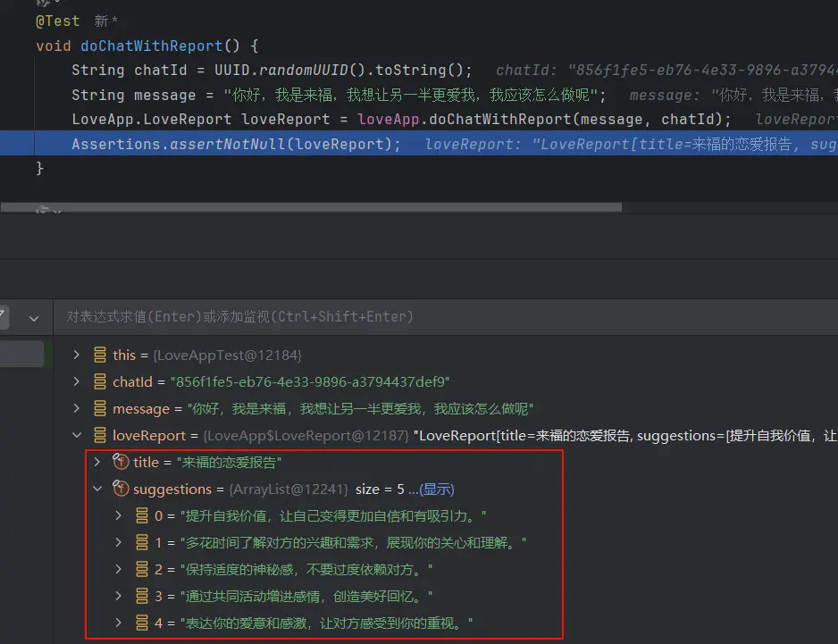The height and width of the screenshot is (644, 838).
Task: Click the variable icon beside 'this'
Action: (99, 355)
